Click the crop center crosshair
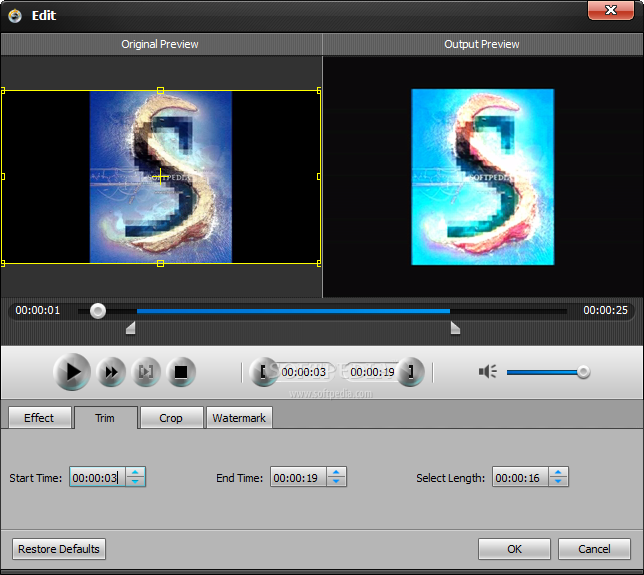Screen dimensions: 644x575 [160, 177]
